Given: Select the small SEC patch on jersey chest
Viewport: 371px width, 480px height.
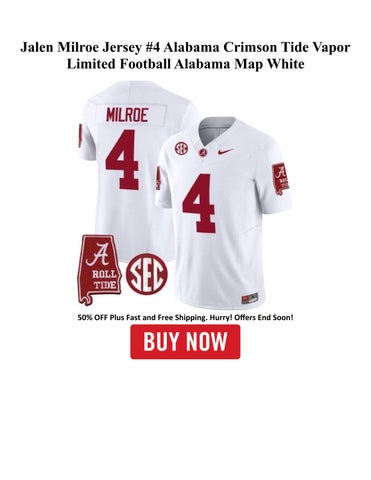Looking at the screenshot, I should [x=181, y=147].
